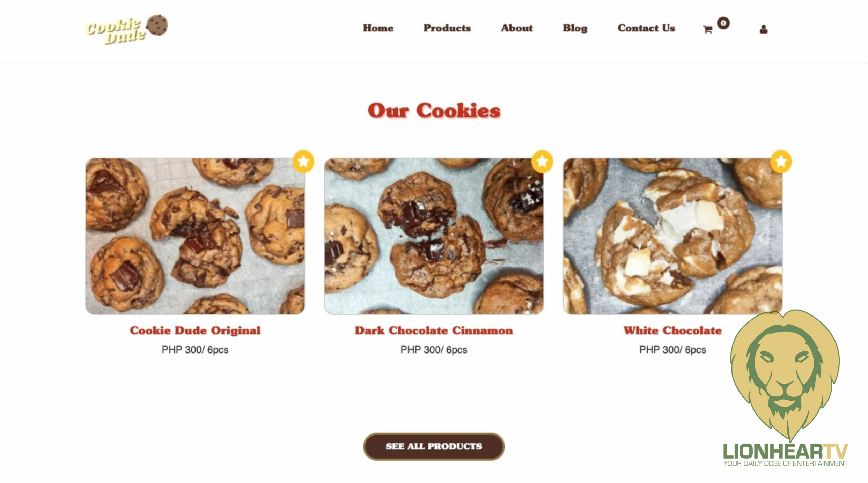Toggle star badge on White Chocolate cookie
868x483 pixels.
781,161
